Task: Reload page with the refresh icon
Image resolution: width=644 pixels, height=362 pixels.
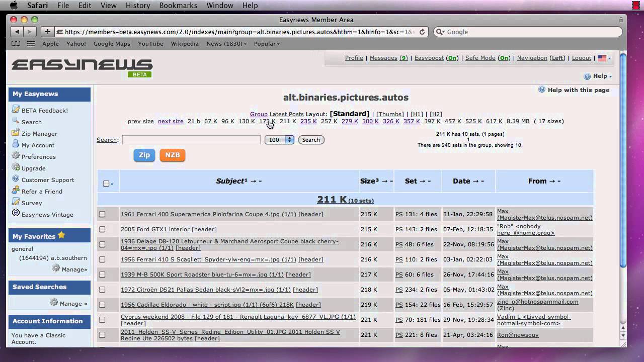Action: coord(422,32)
